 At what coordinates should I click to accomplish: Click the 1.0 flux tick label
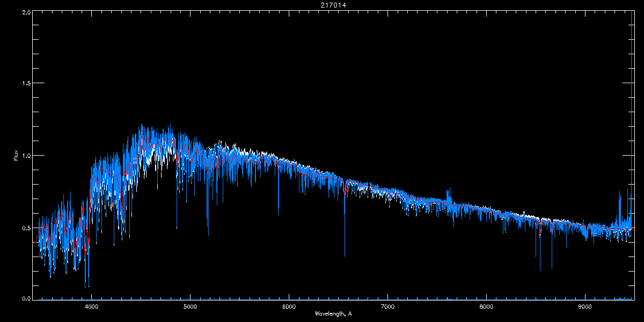tap(26, 156)
